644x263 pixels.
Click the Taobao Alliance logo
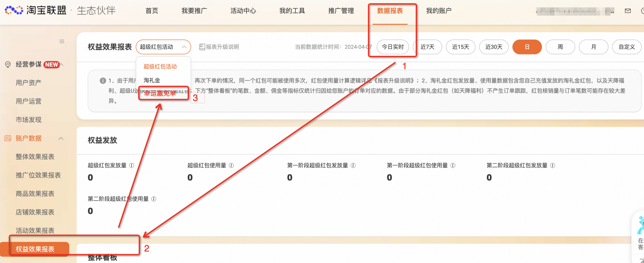(35, 11)
